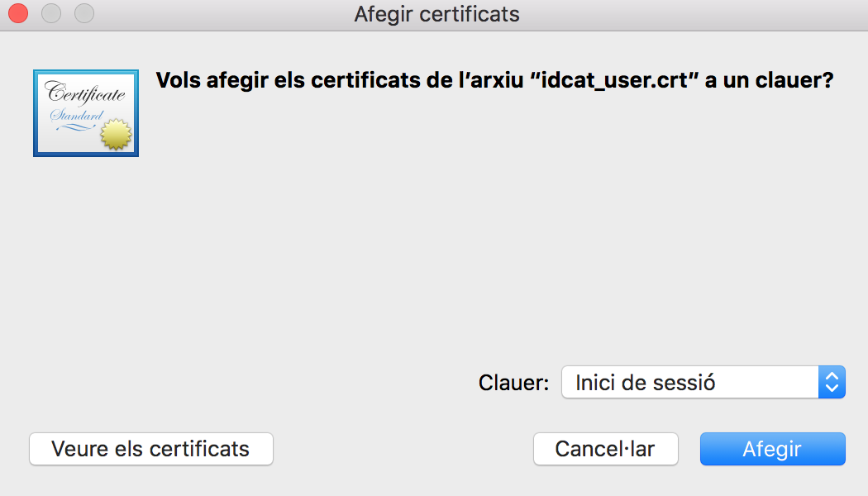Click the gold seal on the certificate
The image size is (868, 496).
coord(116,135)
